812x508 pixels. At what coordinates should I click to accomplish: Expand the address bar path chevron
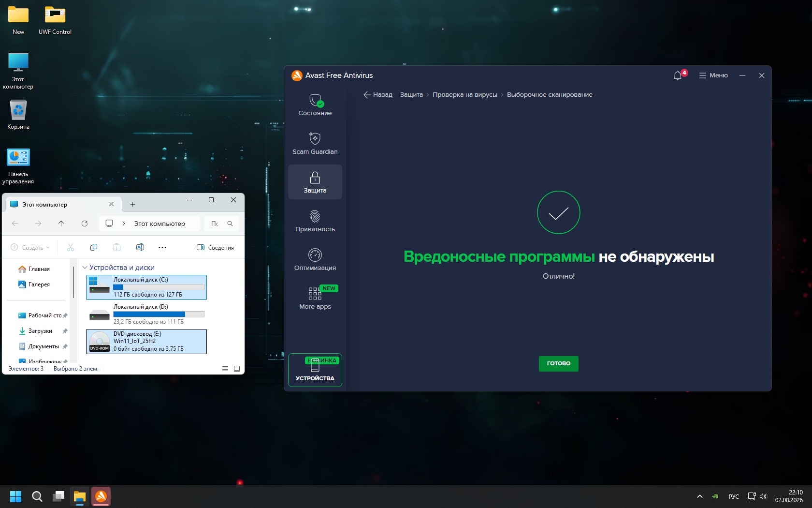[124, 224]
